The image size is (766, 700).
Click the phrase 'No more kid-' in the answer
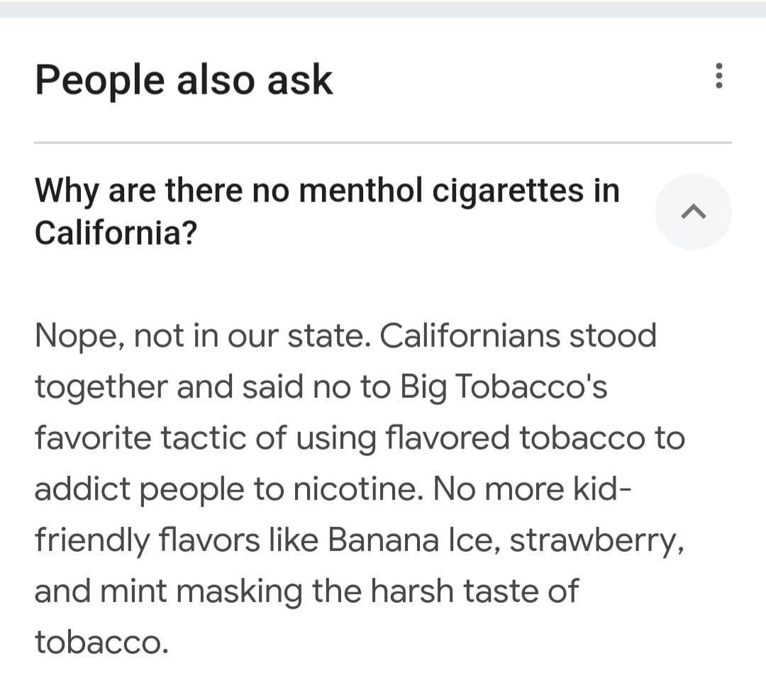[532, 488]
